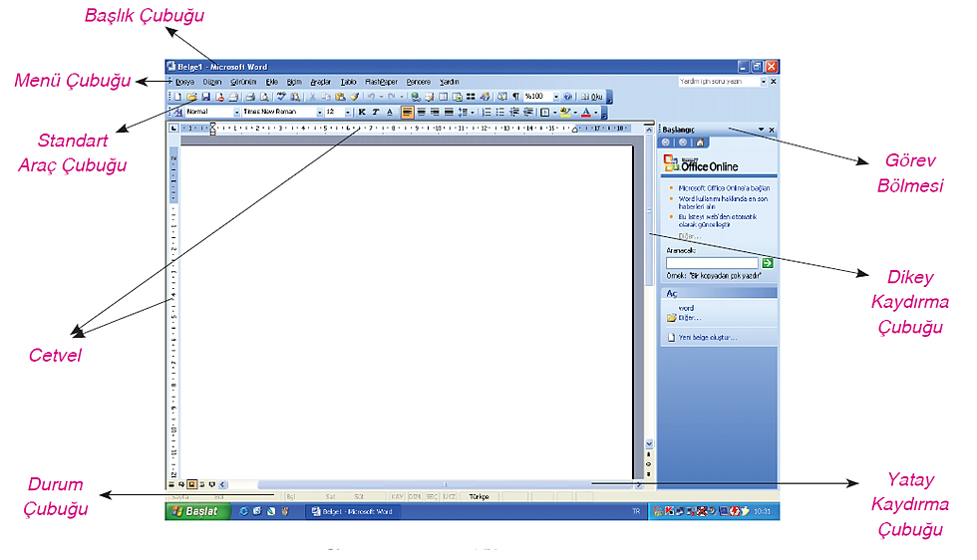Center align text with the center icon

click(x=421, y=113)
